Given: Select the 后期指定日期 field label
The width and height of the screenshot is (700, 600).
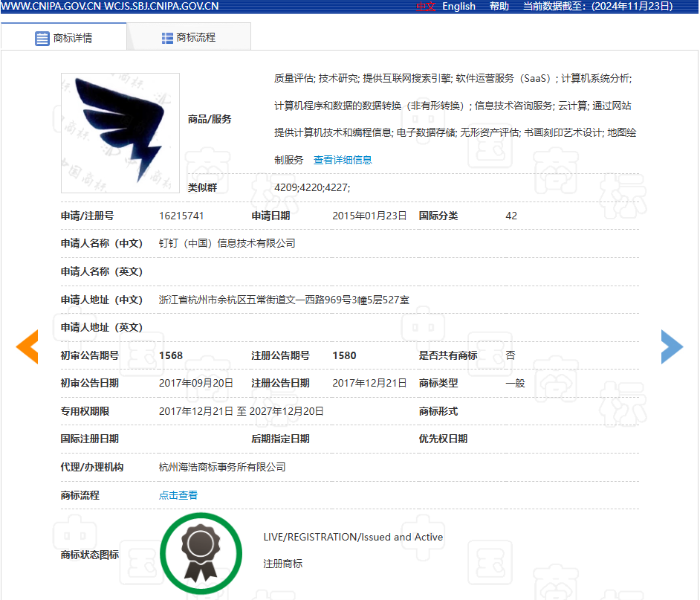Looking at the screenshot, I should pos(280,439).
